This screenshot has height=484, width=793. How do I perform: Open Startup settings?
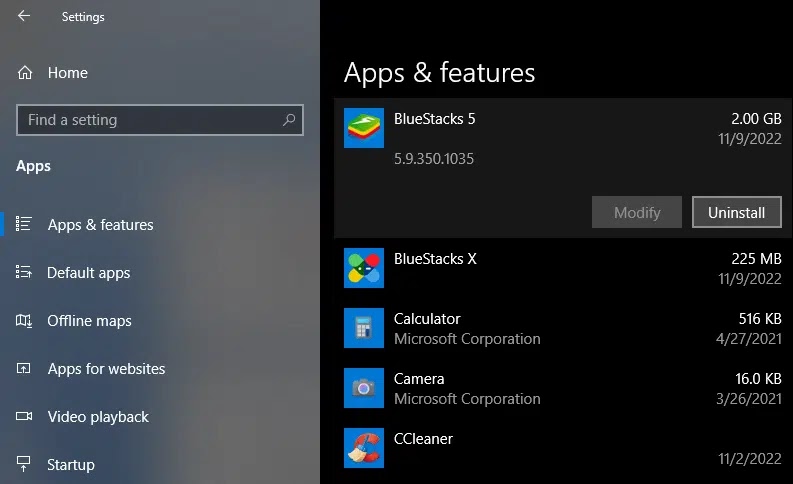pos(71,465)
